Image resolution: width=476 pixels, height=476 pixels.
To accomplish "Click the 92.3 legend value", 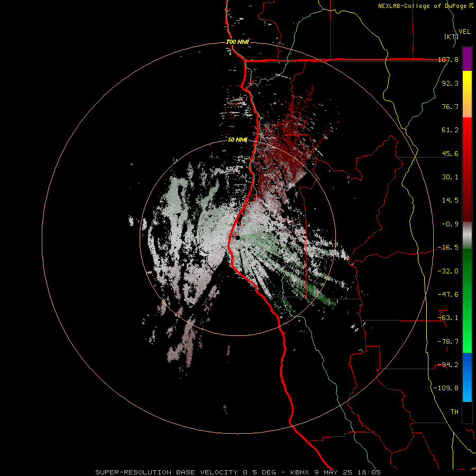I will (x=450, y=83).
